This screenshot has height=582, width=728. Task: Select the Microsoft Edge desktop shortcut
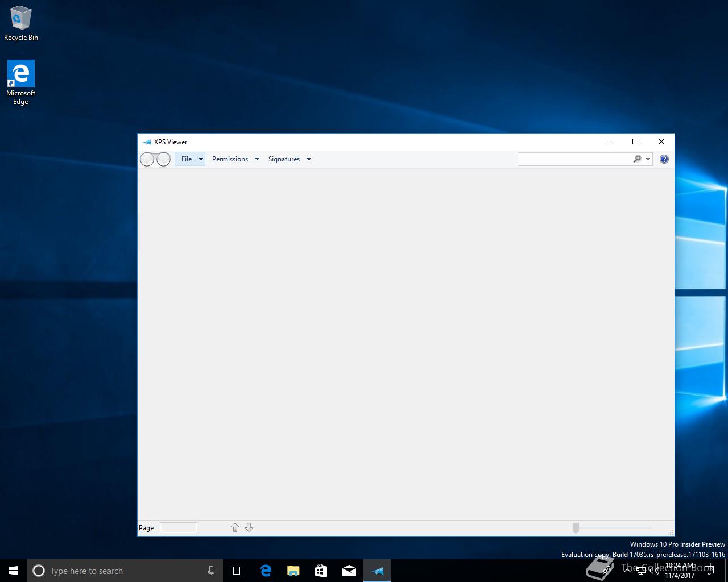point(21,83)
